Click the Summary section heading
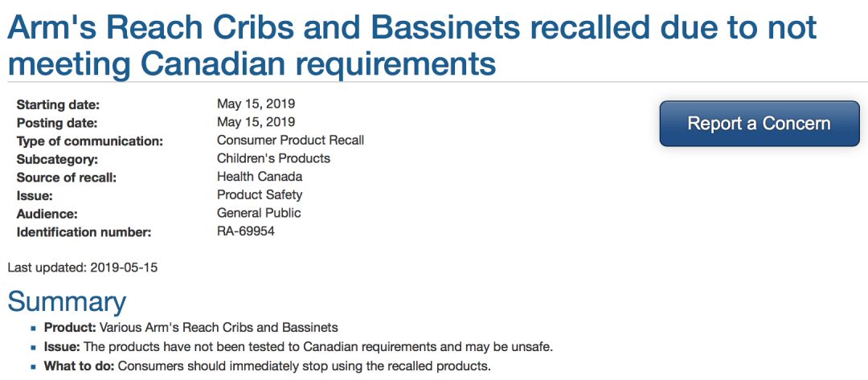Viewport: 868px width, 380px height. [x=67, y=302]
